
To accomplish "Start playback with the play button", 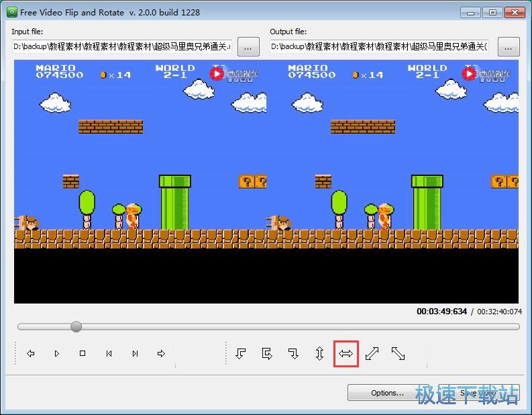I will [x=56, y=353].
